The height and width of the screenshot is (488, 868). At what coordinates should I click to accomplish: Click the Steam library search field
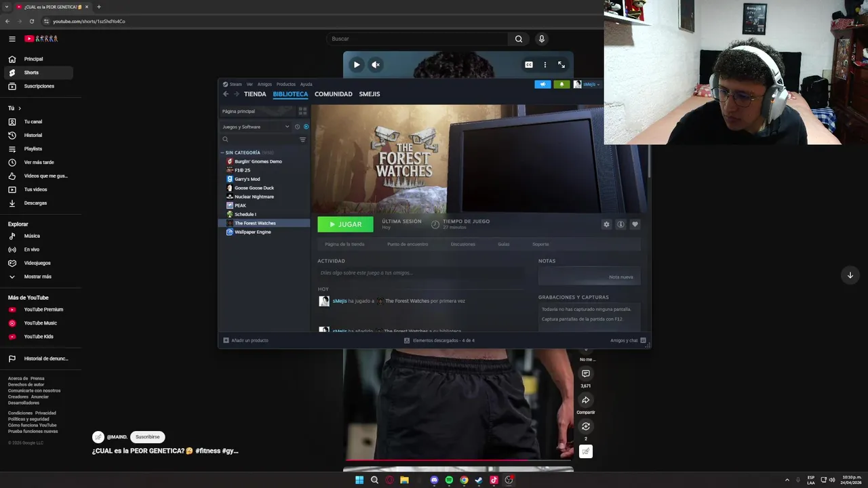pyautogui.click(x=259, y=140)
